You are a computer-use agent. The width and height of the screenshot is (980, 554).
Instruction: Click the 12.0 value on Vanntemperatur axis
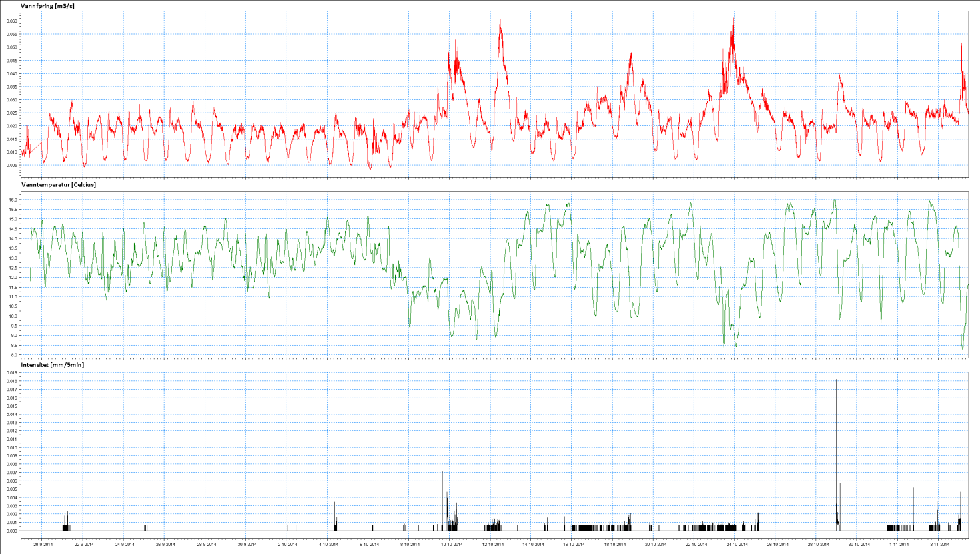click(x=13, y=278)
